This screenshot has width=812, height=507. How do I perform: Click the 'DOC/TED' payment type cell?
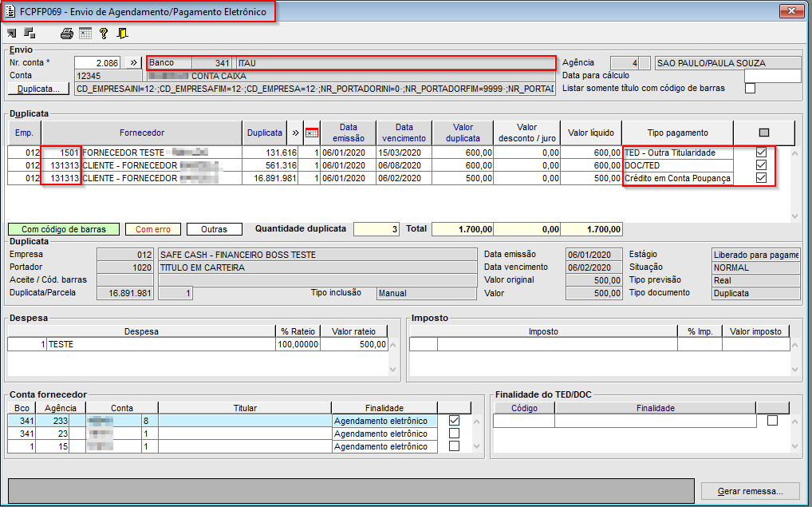(x=678, y=165)
